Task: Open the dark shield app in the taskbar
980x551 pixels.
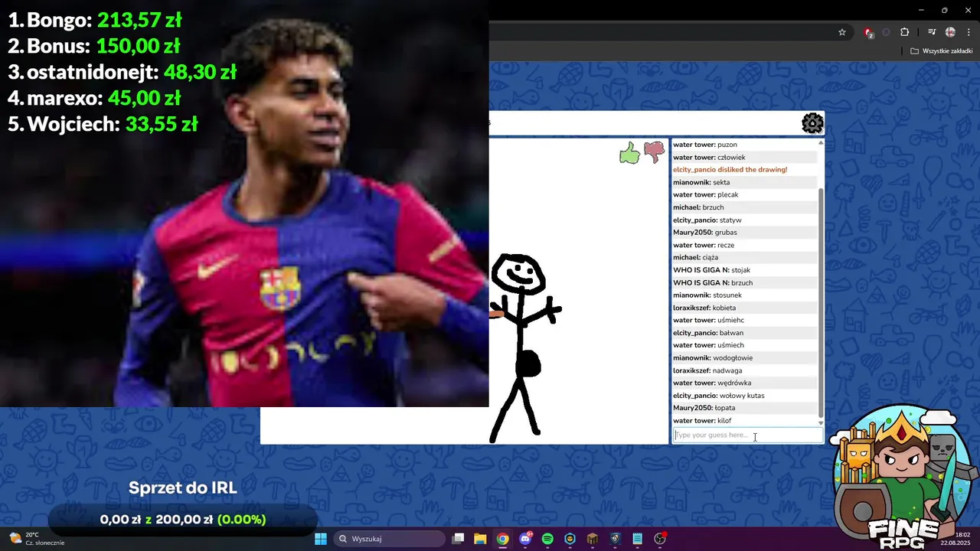Action: (615, 539)
